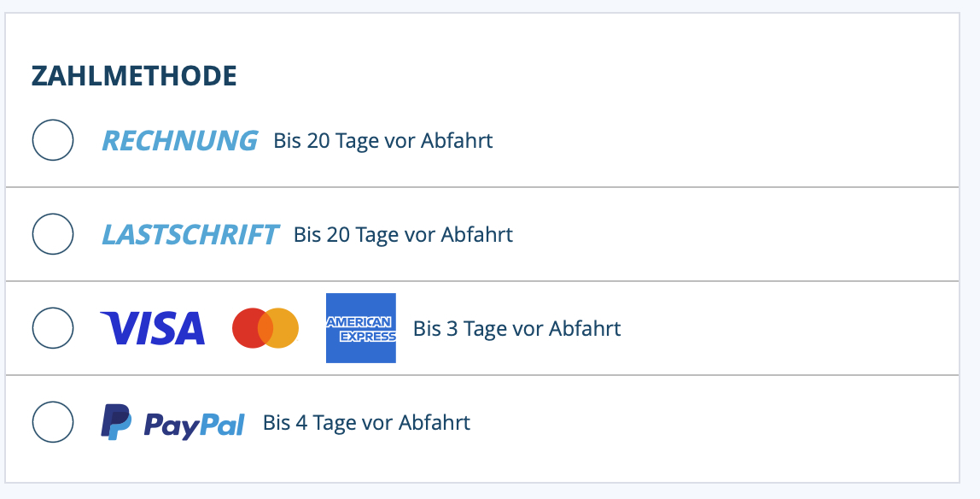Screen dimensions: 980x499
Task: Click the PayPal wordmark text
Action: [x=194, y=424]
